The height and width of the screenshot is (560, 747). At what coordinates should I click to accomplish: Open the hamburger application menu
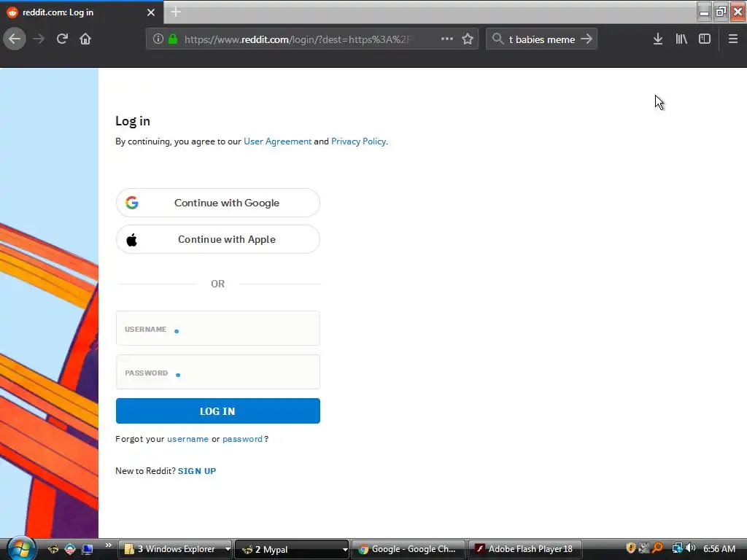[x=733, y=39]
